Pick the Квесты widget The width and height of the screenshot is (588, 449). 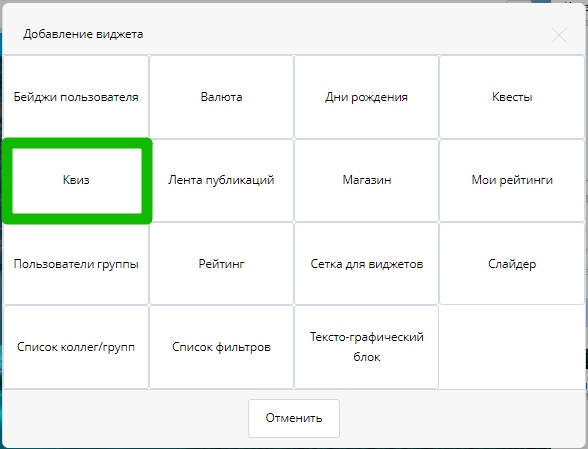(512, 97)
